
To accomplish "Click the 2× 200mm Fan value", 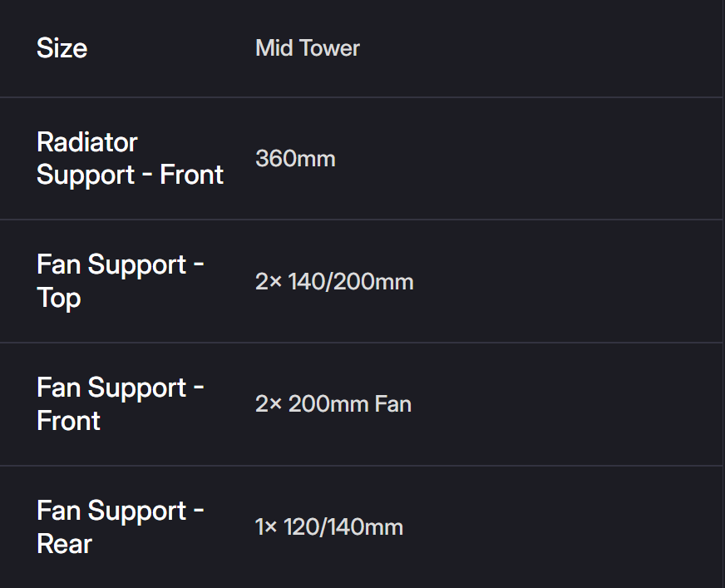I will [x=333, y=404].
